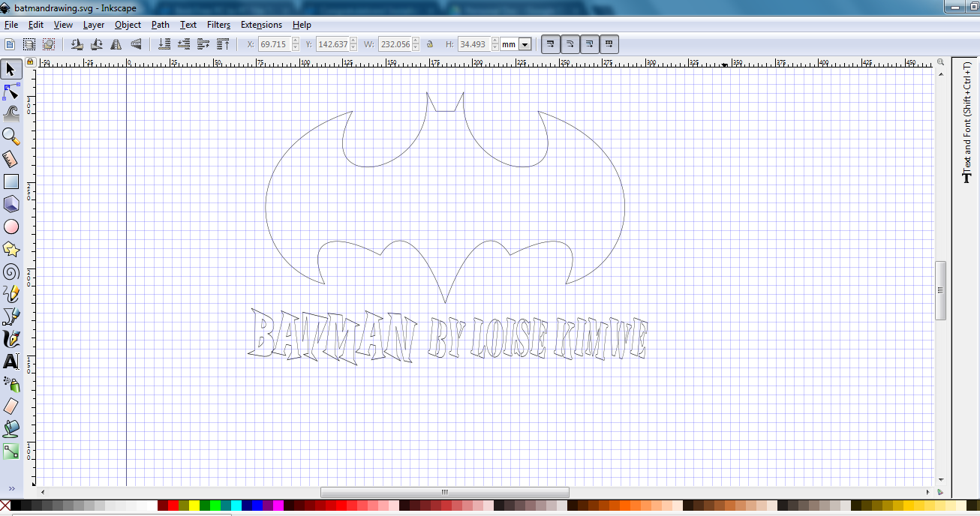Increase Y position with spinner arrow
Screen dimensions: 980x516
[353, 41]
